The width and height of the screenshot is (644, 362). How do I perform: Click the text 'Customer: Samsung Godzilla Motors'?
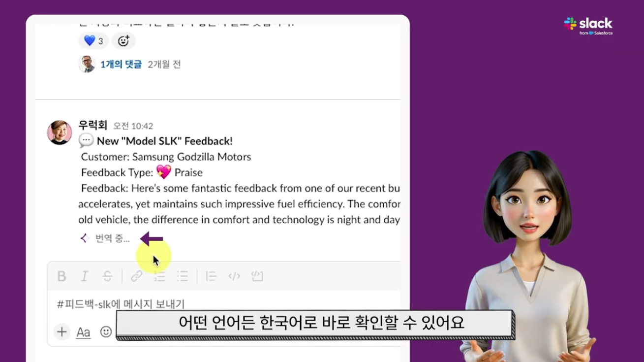(x=166, y=157)
